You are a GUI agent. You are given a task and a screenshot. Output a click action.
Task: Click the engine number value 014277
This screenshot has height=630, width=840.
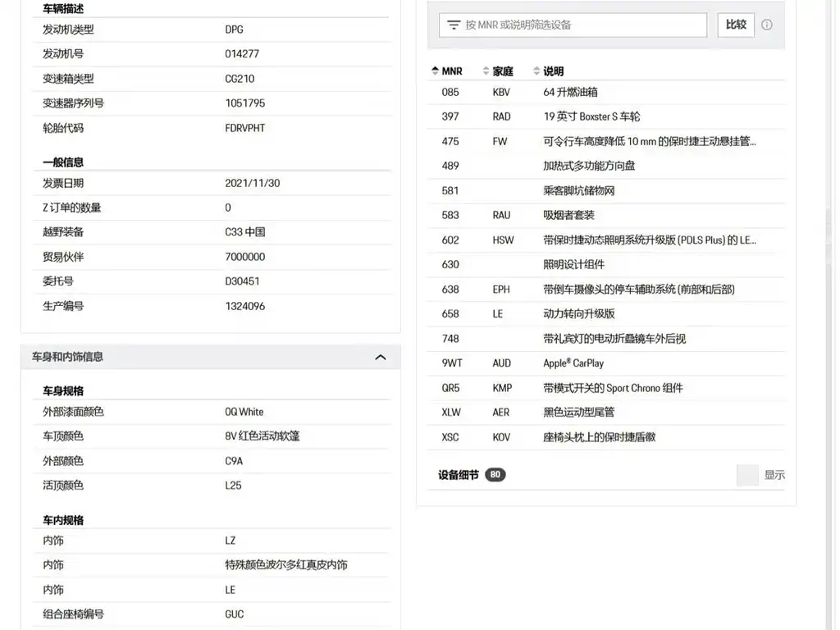click(x=242, y=53)
